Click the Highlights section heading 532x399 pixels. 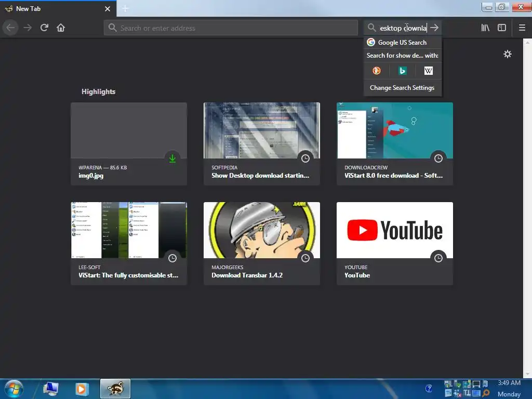(x=98, y=91)
